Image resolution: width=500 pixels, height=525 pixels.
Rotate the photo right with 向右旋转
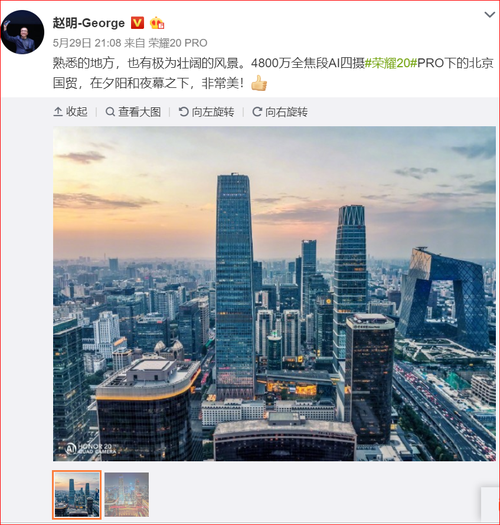(x=280, y=112)
